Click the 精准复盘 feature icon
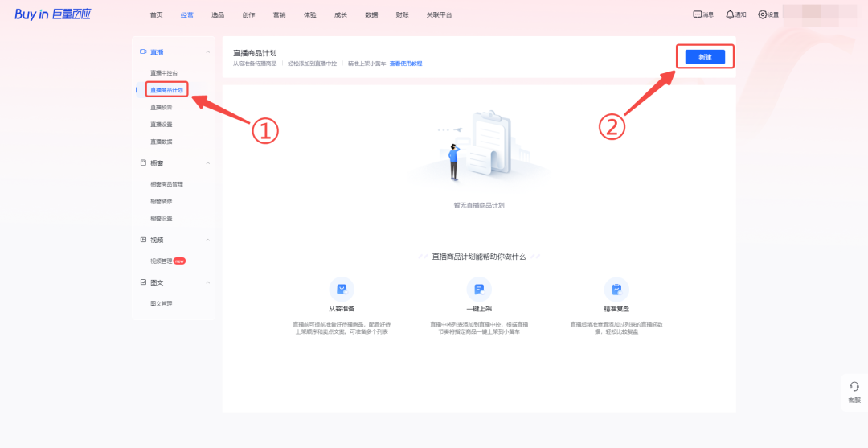 (616, 289)
